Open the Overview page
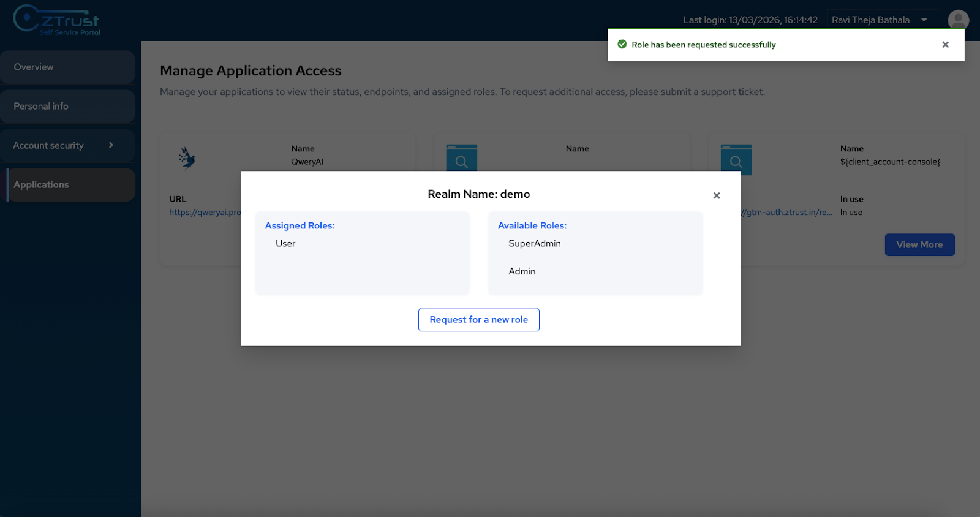This screenshot has width=980, height=517. pos(67,67)
